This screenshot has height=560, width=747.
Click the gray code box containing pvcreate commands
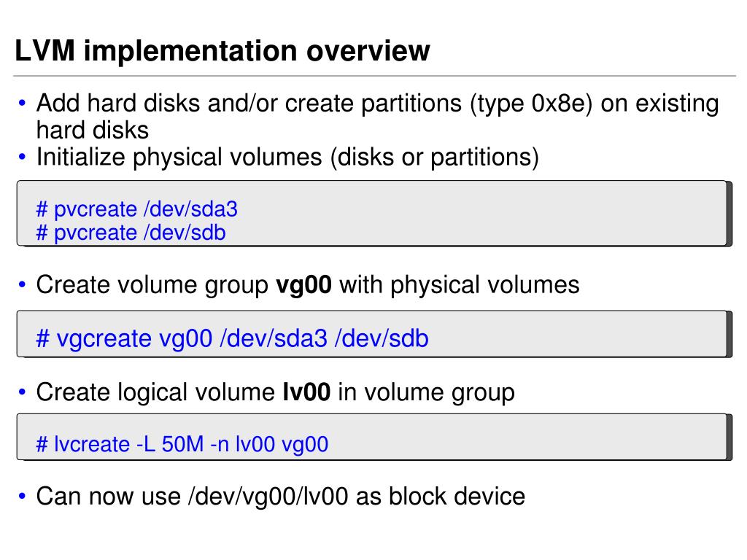[x=374, y=214]
